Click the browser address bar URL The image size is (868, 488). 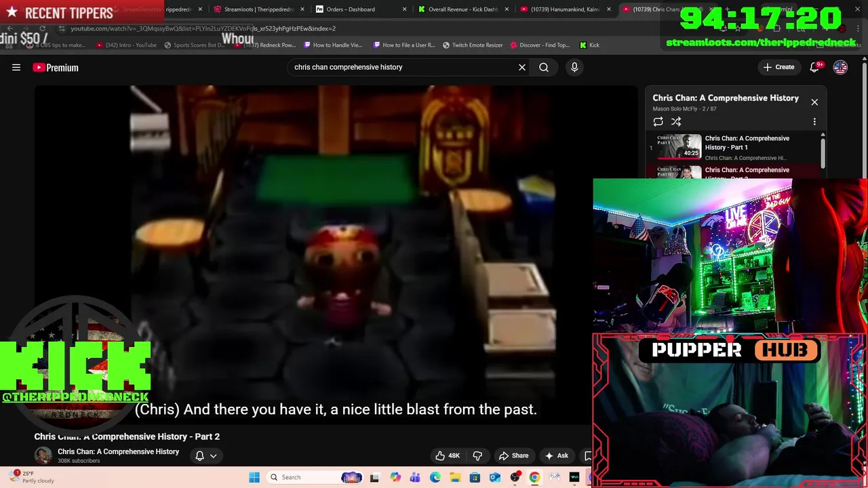pos(203,28)
